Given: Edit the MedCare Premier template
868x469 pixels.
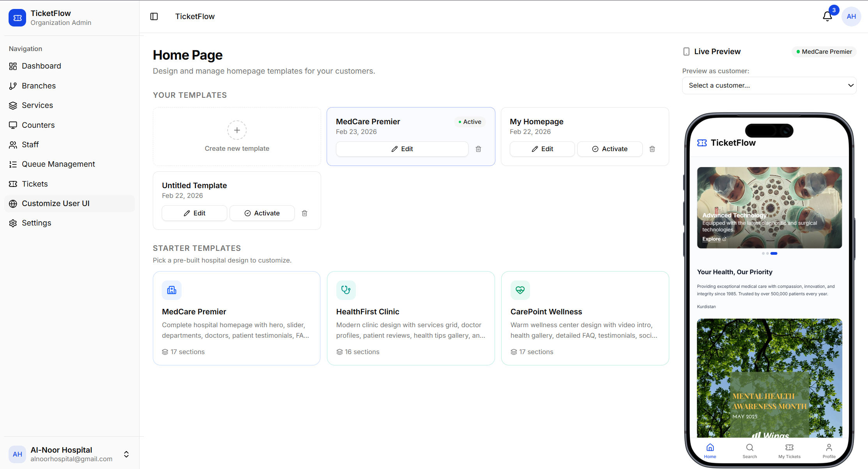Looking at the screenshot, I should pyautogui.click(x=402, y=149).
